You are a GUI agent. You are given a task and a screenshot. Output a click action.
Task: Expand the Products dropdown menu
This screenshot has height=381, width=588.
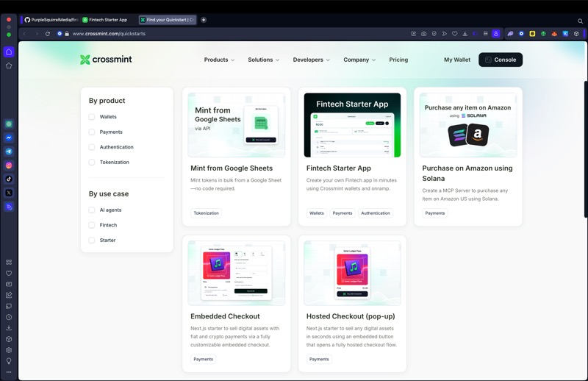point(219,60)
